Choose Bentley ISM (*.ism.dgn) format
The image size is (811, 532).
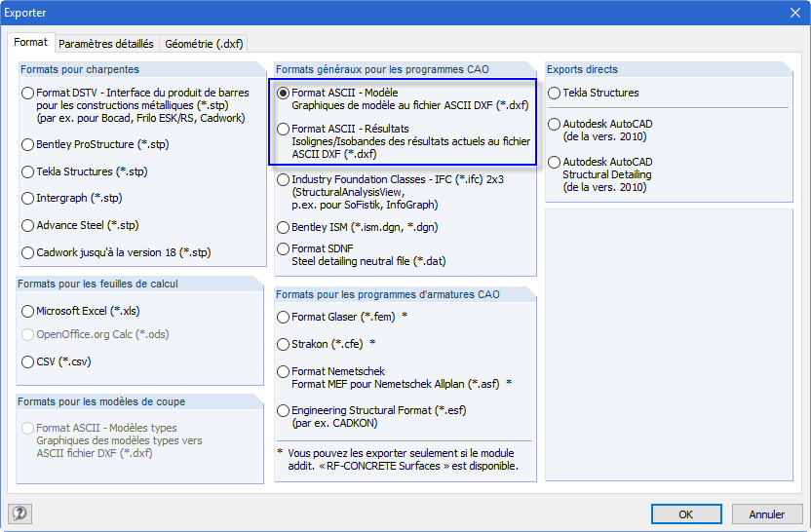pyautogui.click(x=283, y=227)
